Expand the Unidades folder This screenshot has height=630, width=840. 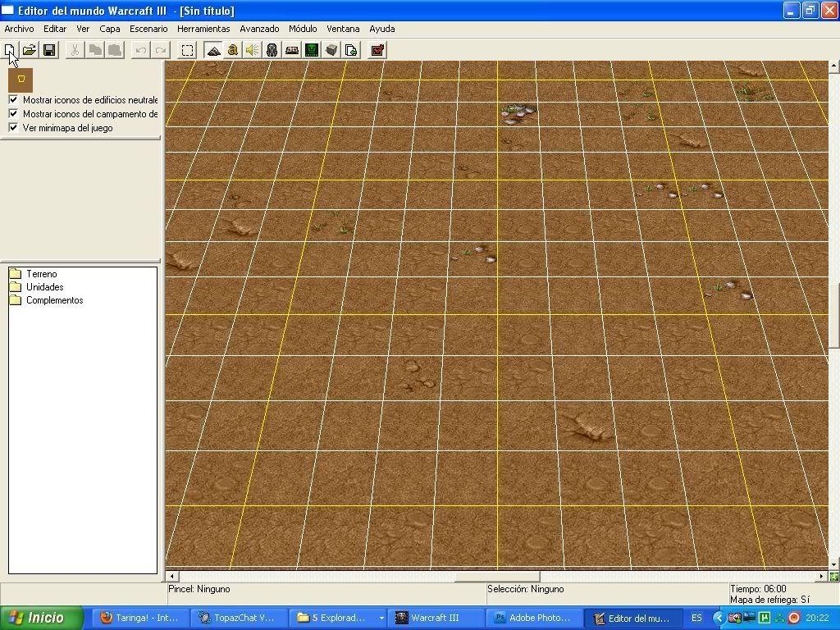(x=36, y=287)
